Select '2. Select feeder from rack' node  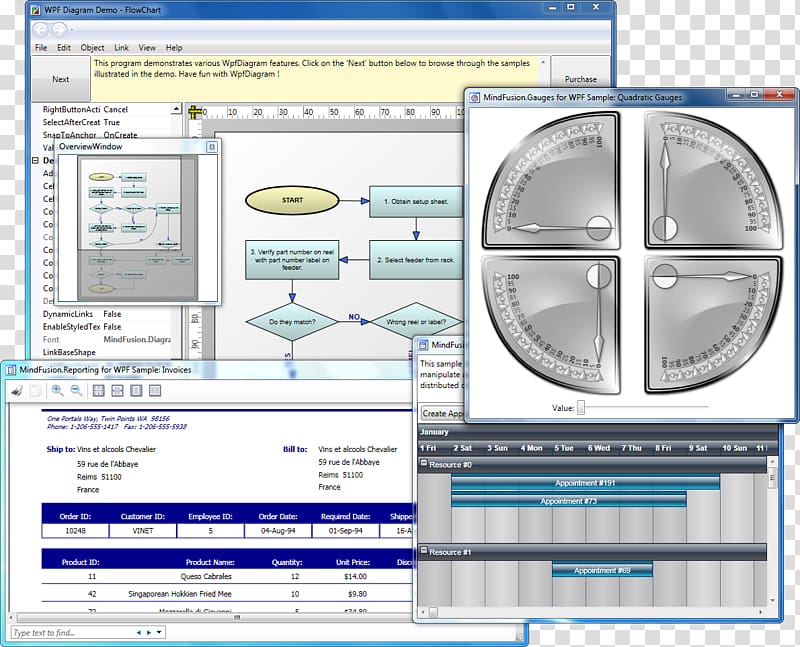416,260
